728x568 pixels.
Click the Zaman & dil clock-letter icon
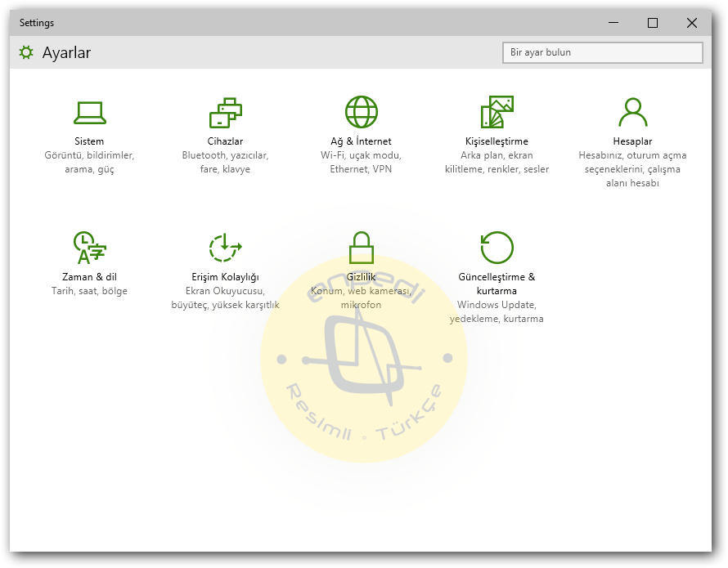pos(89,248)
